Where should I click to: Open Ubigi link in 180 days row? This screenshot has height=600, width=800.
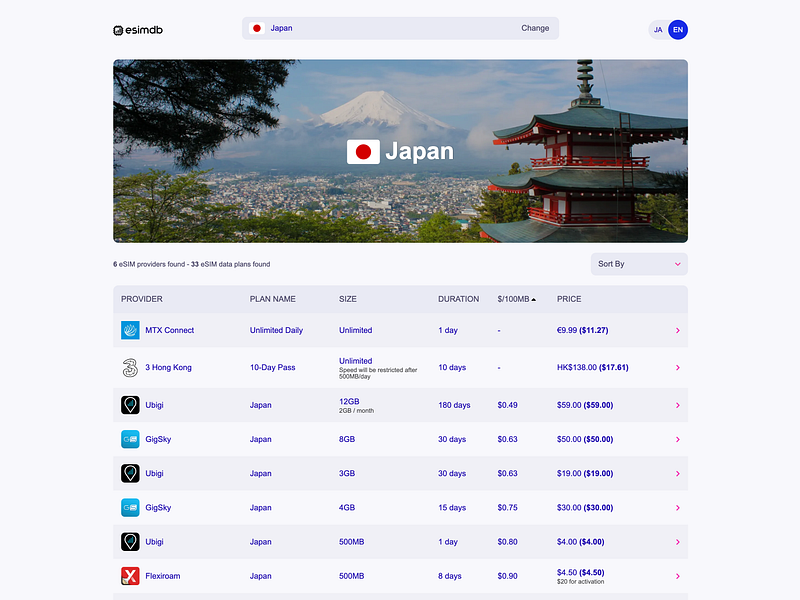154,405
